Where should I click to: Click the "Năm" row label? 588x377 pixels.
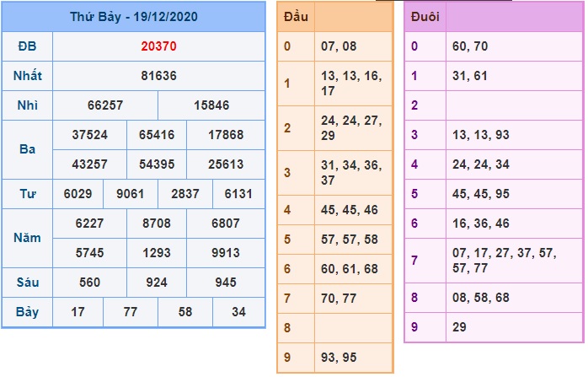coord(27,238)
